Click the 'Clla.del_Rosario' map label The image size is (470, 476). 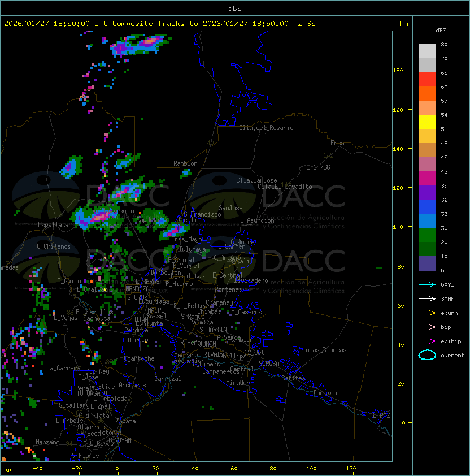266,128
